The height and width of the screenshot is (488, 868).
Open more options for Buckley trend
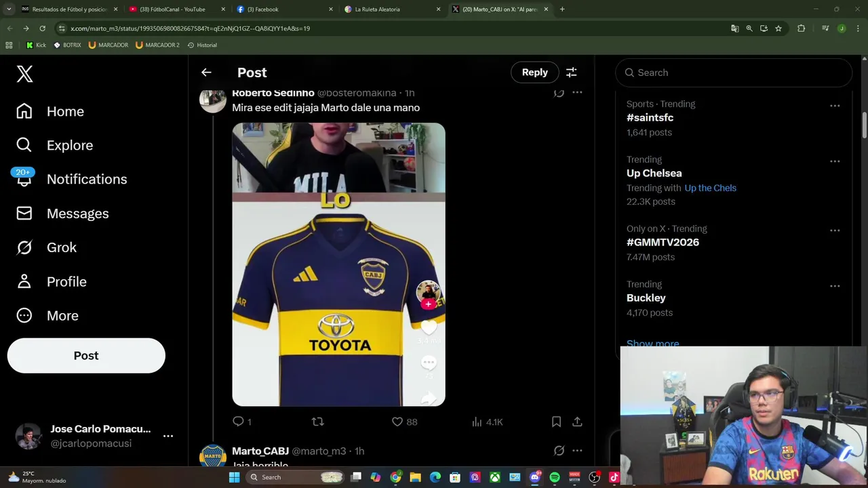835,286
